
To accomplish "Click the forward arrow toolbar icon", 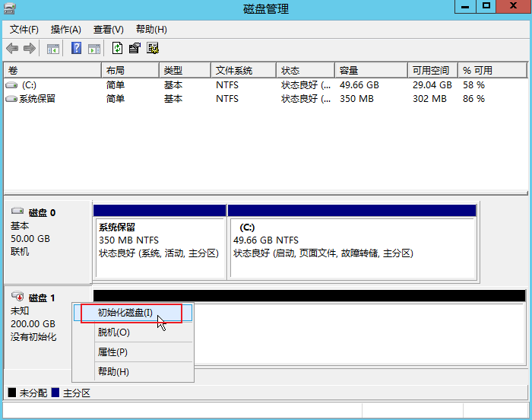I will 30,49.
